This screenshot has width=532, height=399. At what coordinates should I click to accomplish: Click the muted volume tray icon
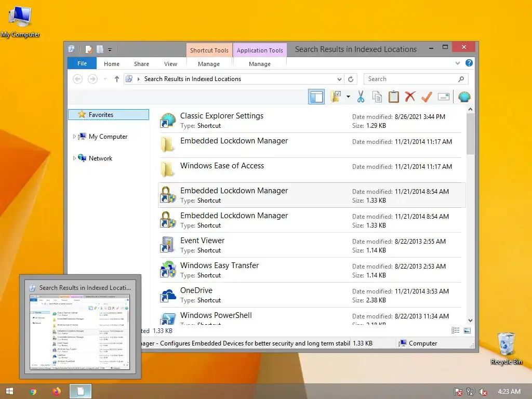tap(483, 392)
